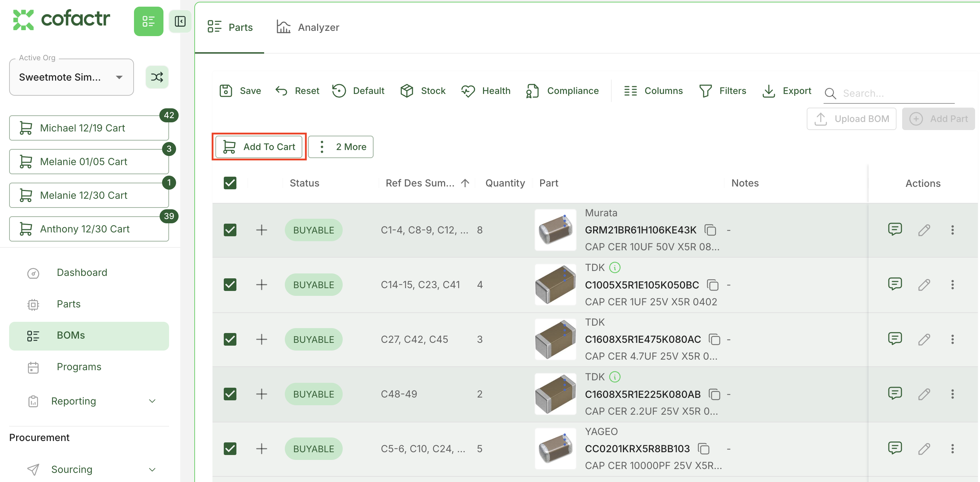Open more options for C1608X5R1E475K080AC row
Screen dimensions: 980x482
pyautogui.click(x=952, y=339)
